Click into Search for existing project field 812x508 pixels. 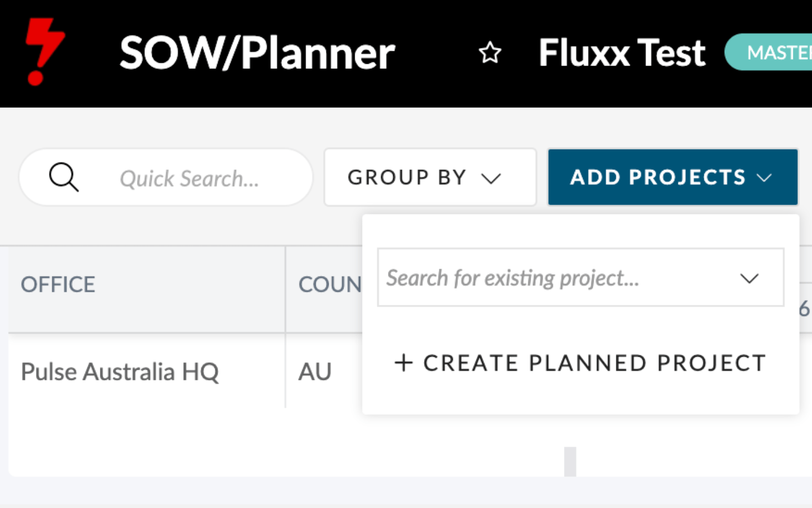tap(581, 278)
